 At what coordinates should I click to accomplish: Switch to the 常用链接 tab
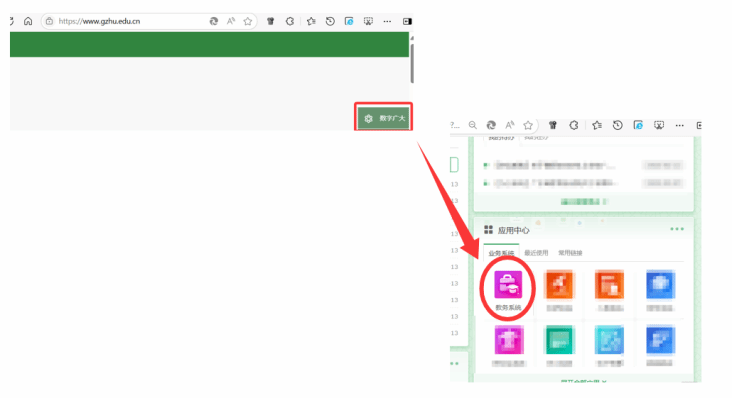[570, 253]
